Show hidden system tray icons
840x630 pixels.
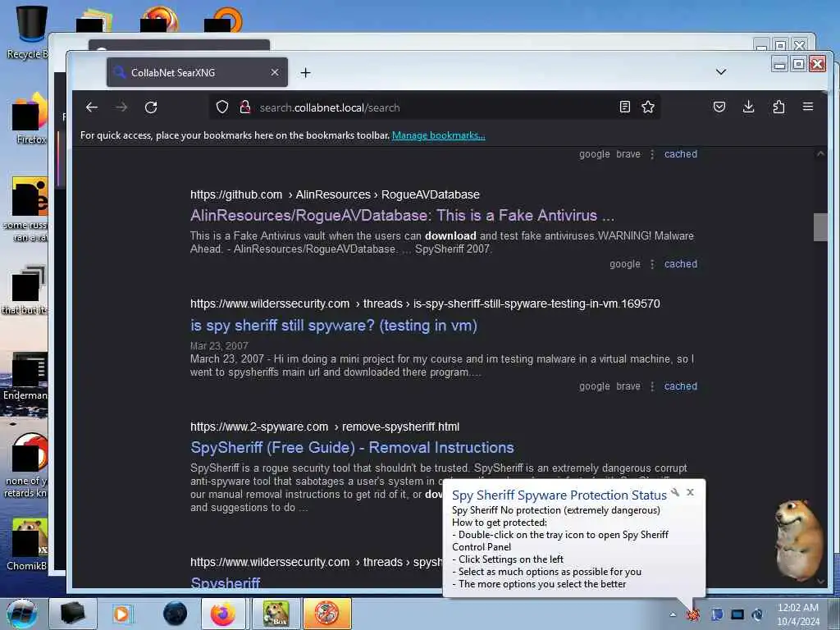click(x=673, y=614)
